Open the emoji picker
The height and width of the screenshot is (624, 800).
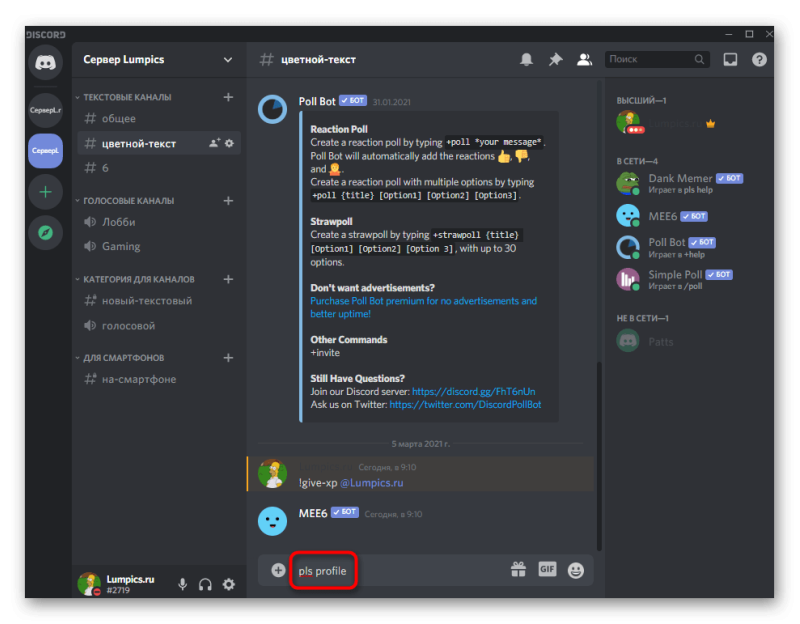tap(576, 570)
